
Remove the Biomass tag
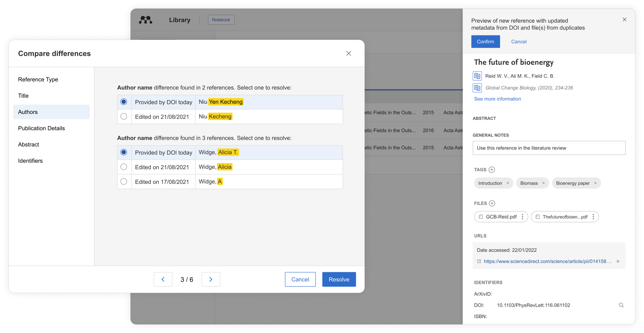pos(543,183)
